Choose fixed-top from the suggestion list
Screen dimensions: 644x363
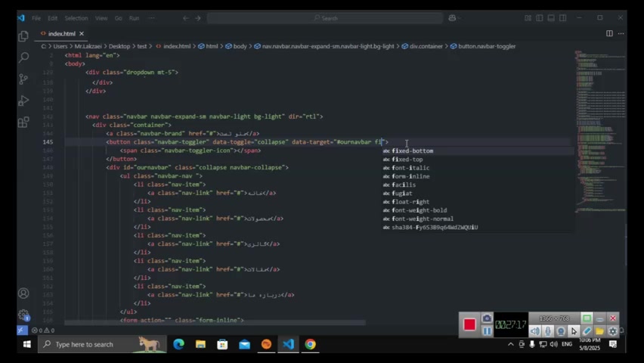coord(478,160)
